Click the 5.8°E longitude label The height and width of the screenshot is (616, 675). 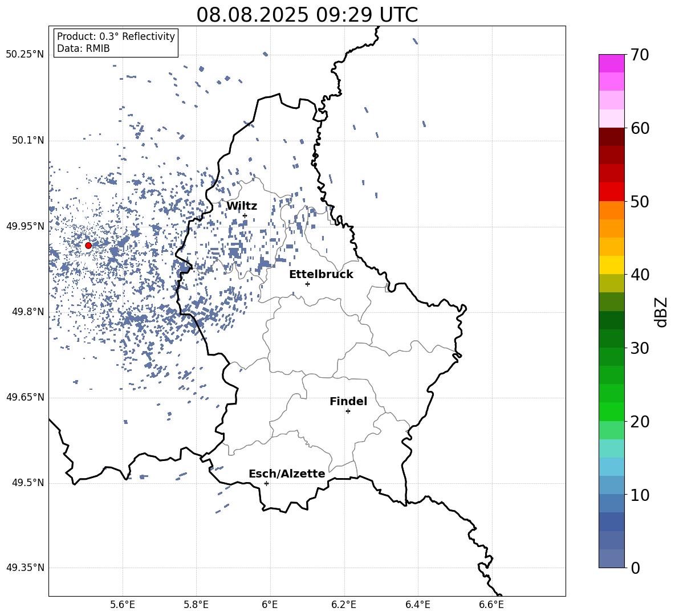[196, 605]
